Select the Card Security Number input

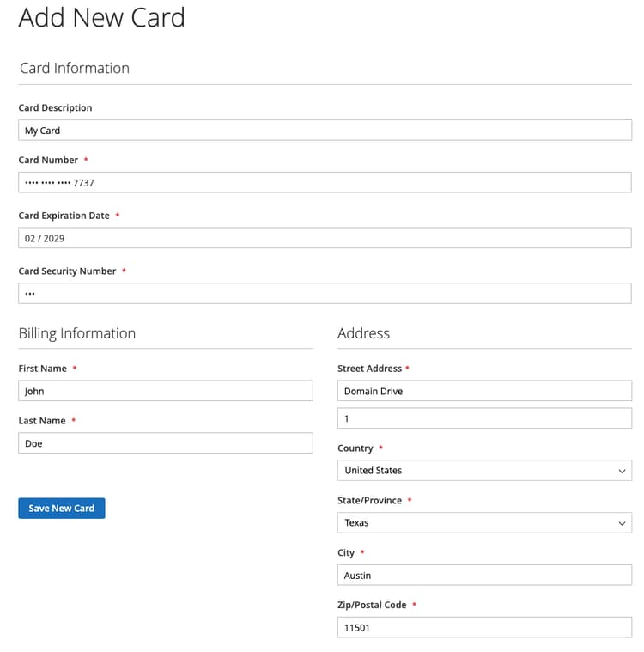(325, 293)
